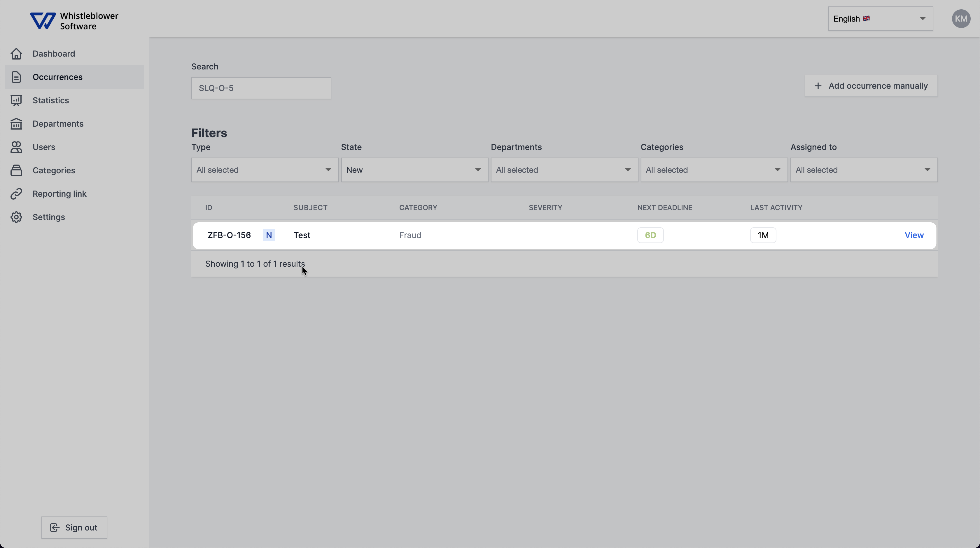Click the Statistics chart icon
Screen dimensions: 980x548
click(x=16, y=100)
